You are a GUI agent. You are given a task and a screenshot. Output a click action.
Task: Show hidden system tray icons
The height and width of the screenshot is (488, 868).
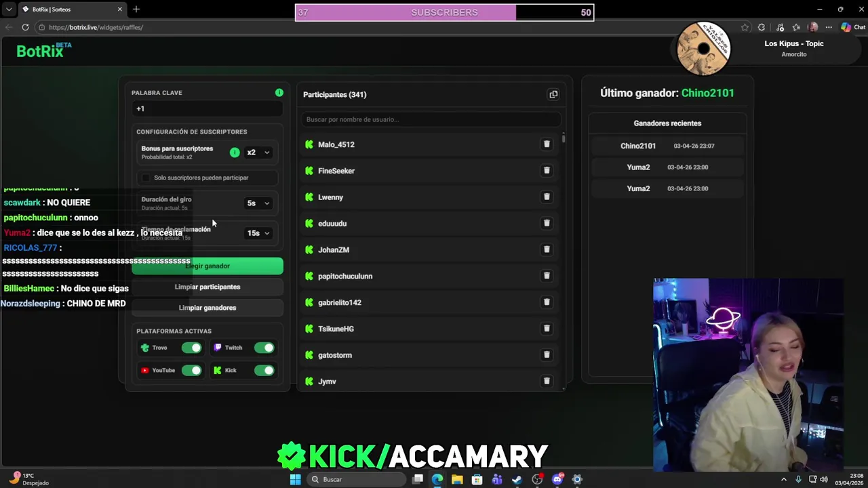(x=784, y=479)
